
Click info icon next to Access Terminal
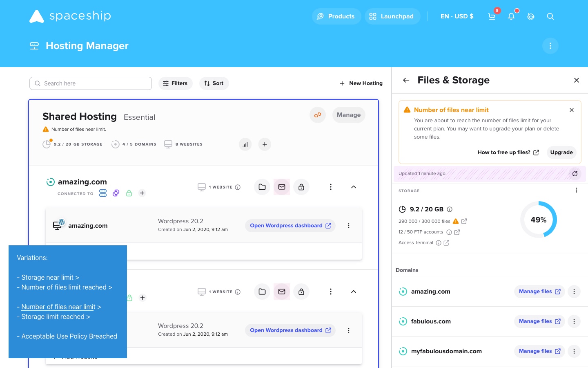[x=439, y=243]
